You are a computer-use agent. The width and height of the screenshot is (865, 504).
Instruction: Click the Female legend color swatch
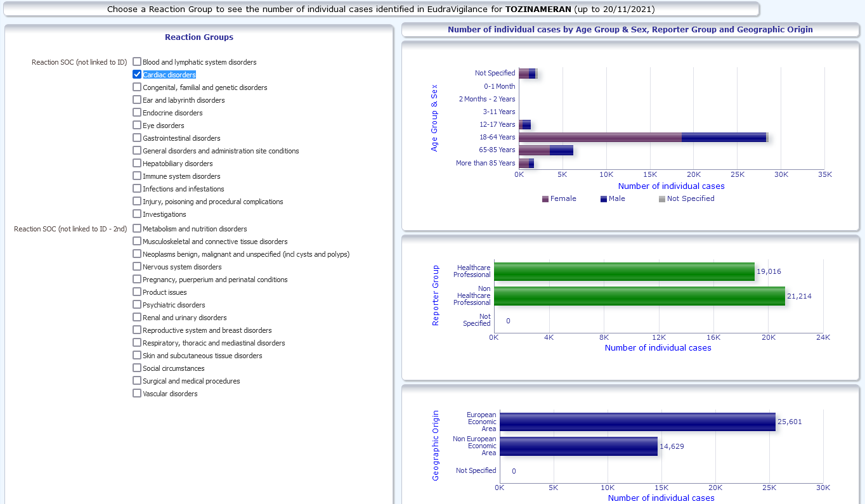tap(545, 199)
